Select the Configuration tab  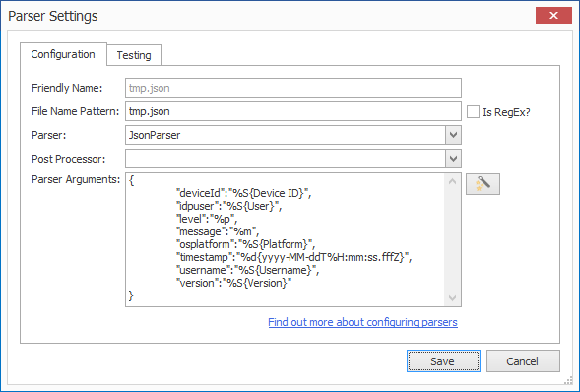coord(63,54)
